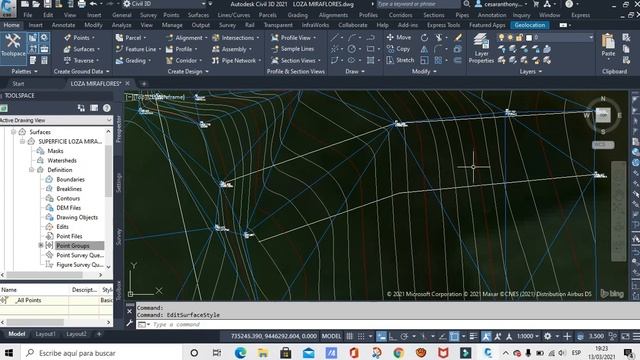Click the Prospector vertical tab
The width and height of the screenshot is (640, 360).
[x=119, y=129]
